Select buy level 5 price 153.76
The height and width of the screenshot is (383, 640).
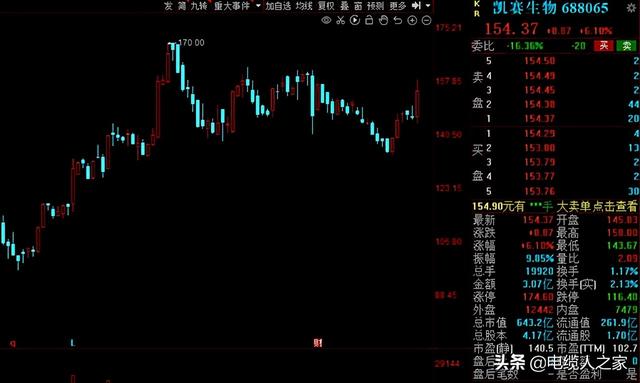(x=539, y=191)
